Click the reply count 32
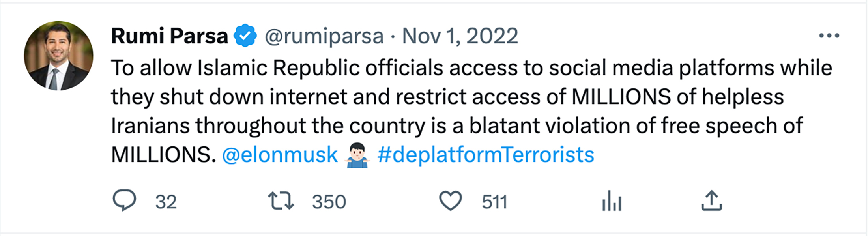 pos(166,202)
